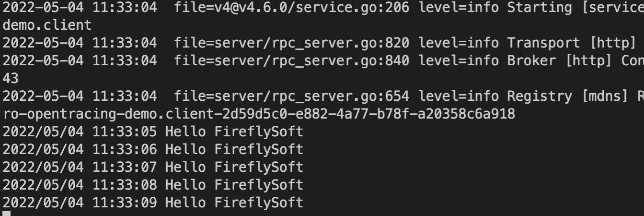Click the 'Starting [service' log text

click(x=575, y=8)
